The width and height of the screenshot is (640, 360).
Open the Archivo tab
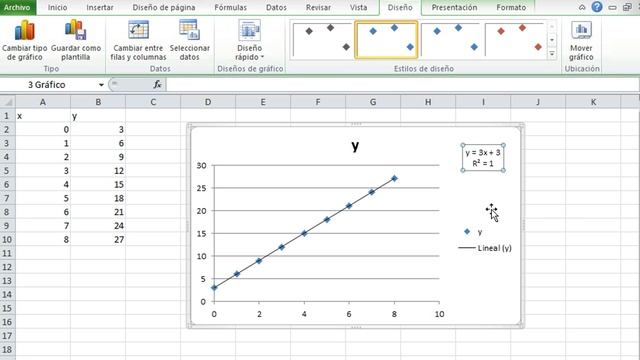[17, 7]
